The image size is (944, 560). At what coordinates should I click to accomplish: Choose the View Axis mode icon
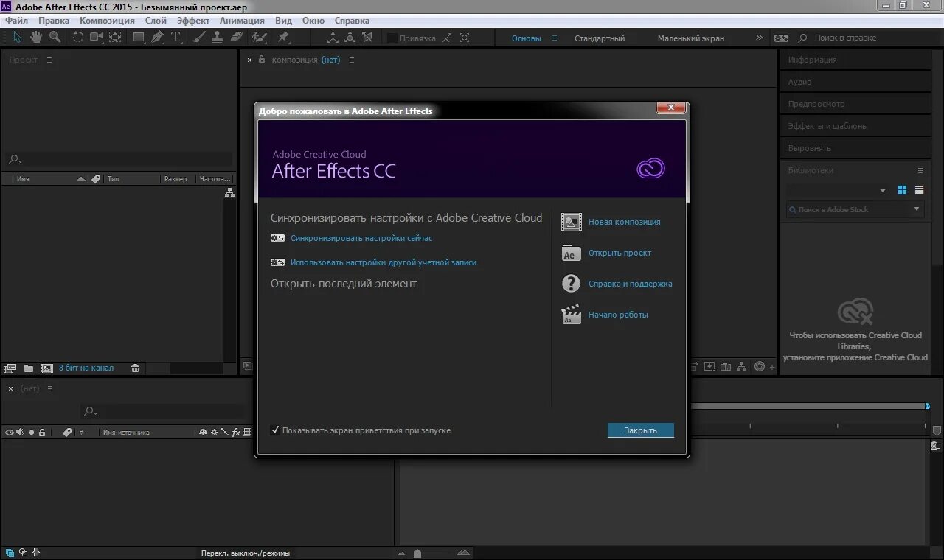367,38
